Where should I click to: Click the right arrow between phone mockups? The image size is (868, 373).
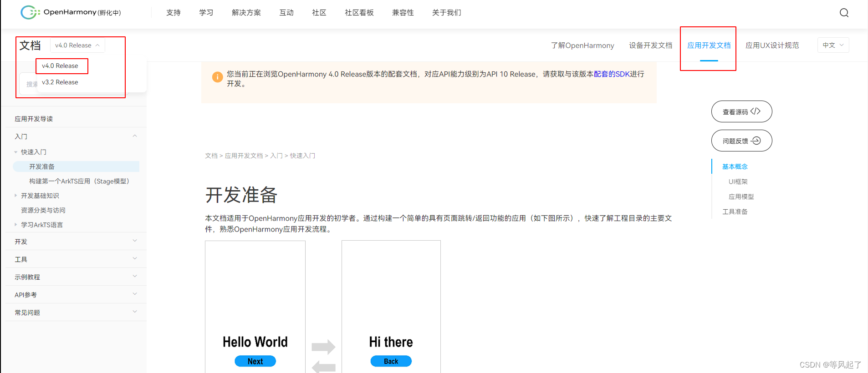pyautogui.click(x=323, y=347)
